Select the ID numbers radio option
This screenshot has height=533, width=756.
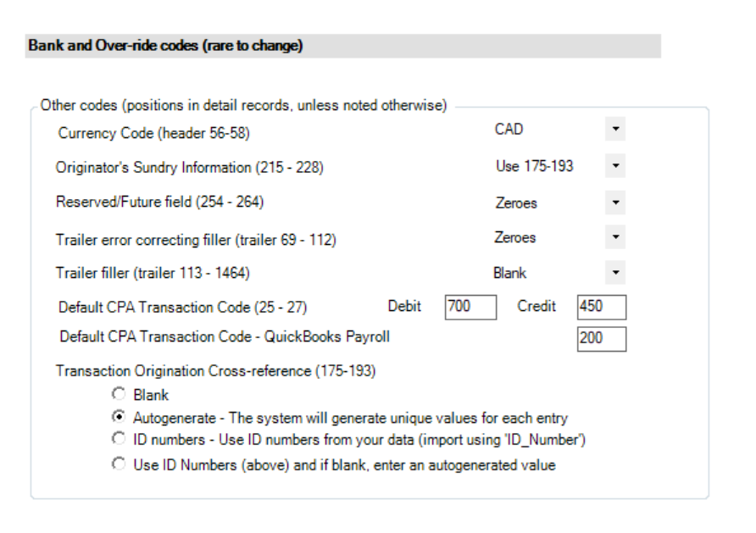pyautogui.click(x=120, y=441)
